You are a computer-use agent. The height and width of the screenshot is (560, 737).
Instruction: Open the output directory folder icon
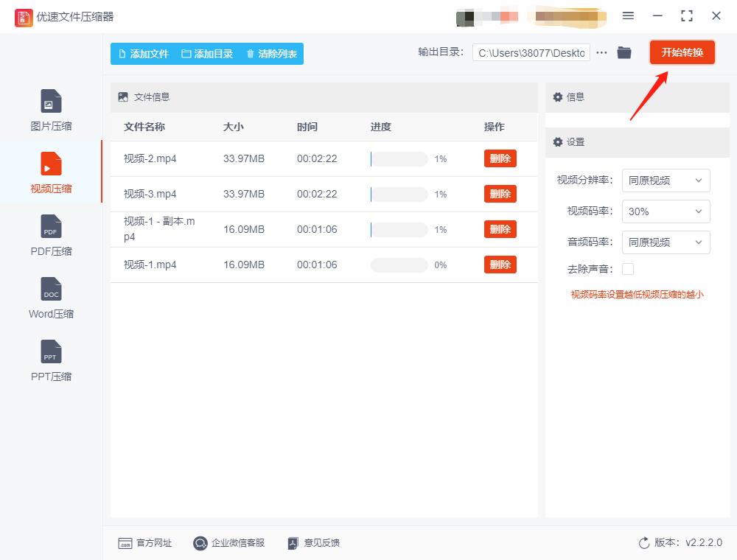(x=624, y=52)
